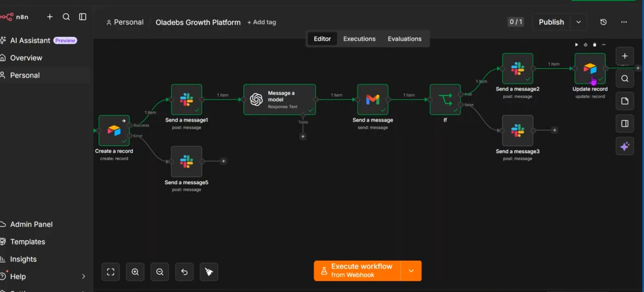Click the plus icon beside n8n logo
Image resolution: width=644 pixels, height=292 pixels.
(50, 17)
